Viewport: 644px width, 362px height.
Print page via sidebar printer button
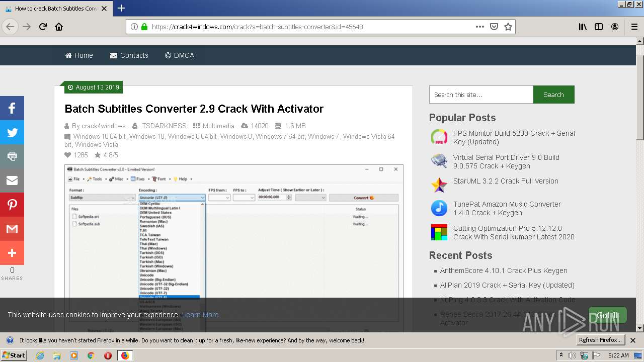pyautogui.click(x=12, y=156)
